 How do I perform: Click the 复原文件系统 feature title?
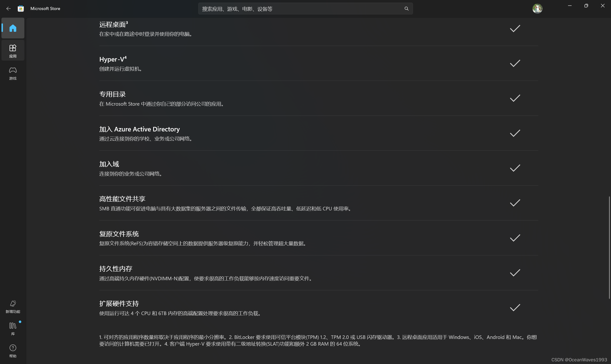[x=119, y=234]
